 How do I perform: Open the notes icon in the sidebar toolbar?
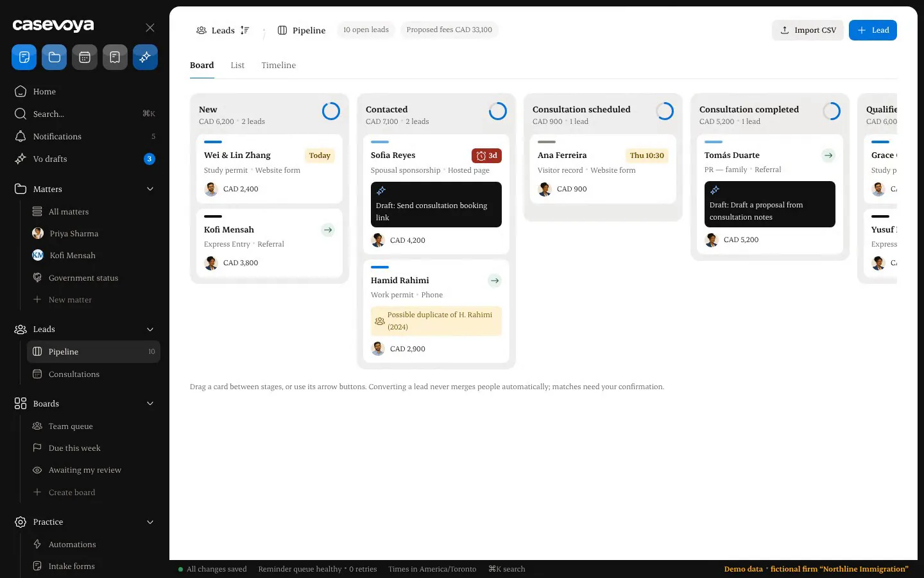pyautogui.click(x=24, y=57)
